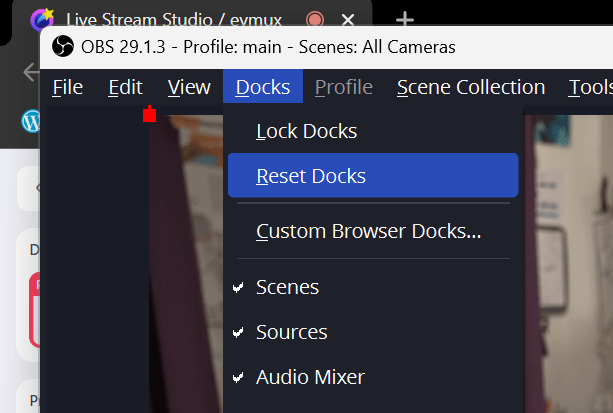The image size is (613, 413).
Task: Choose Reset Docks from menu
Action: (x=373, y=176)
